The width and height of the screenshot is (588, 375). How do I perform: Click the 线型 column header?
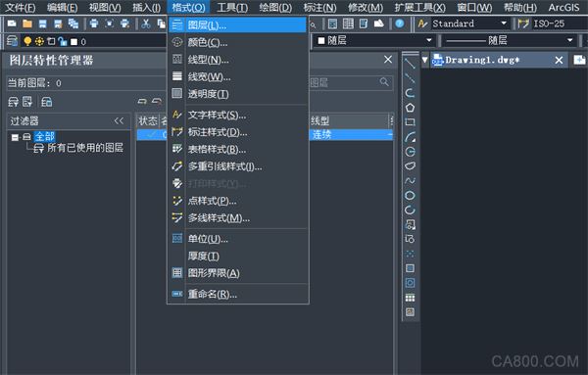point(349,120)
